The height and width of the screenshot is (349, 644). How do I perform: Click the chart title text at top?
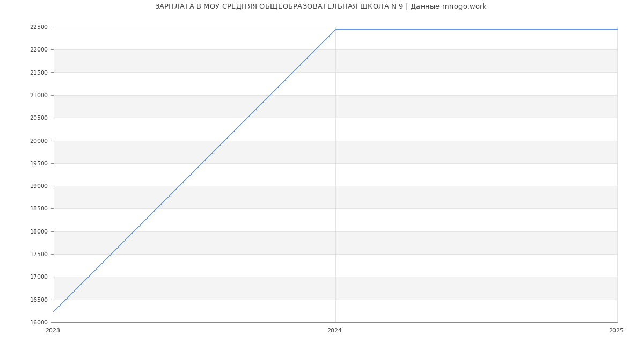click(320, 6)
